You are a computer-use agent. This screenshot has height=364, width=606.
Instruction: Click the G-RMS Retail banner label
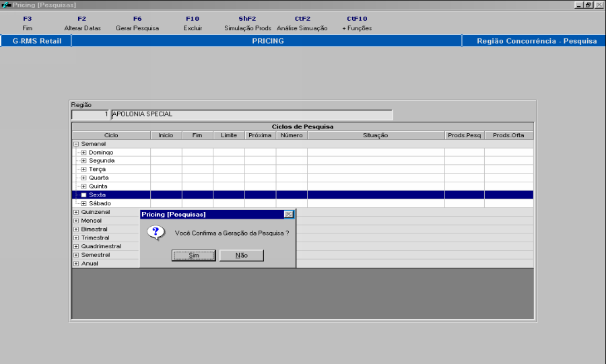tap(37, 41)
